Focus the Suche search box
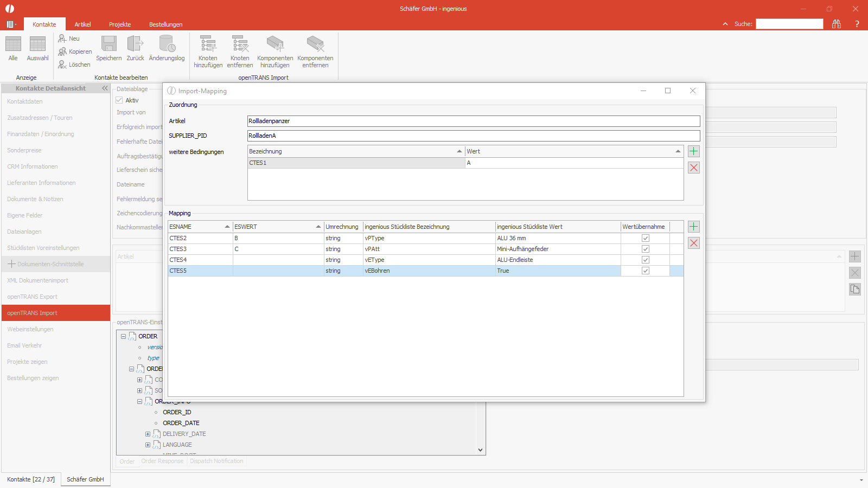 point(789,24)
